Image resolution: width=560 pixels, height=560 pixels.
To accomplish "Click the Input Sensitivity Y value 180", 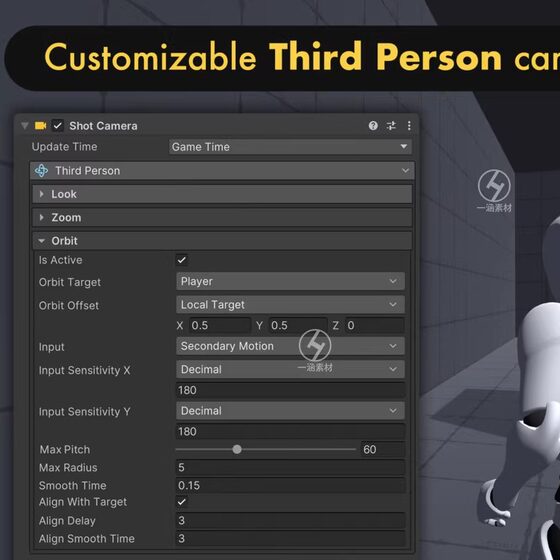I will coord(290,431).
